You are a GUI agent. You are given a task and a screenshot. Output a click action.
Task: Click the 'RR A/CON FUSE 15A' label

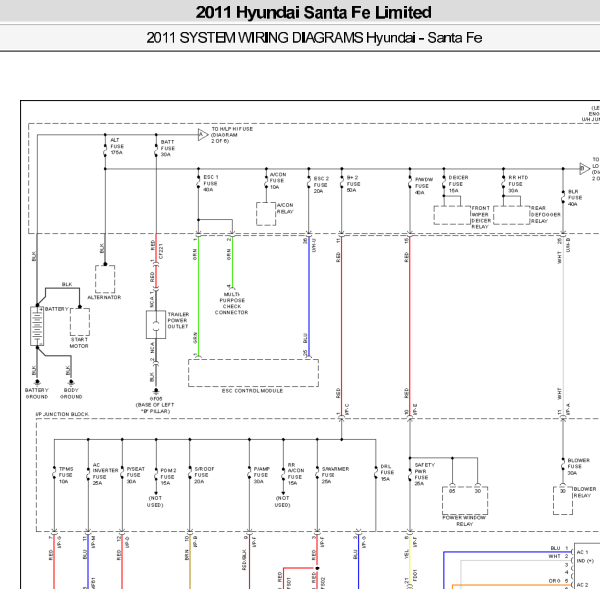coord(296,474)
